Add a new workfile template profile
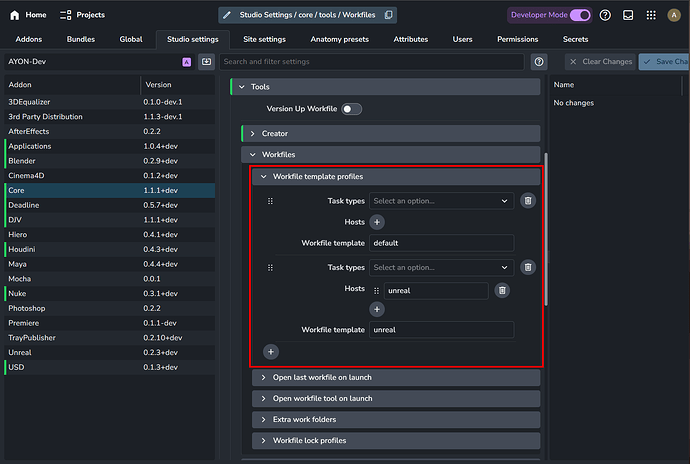 point(271,352)
